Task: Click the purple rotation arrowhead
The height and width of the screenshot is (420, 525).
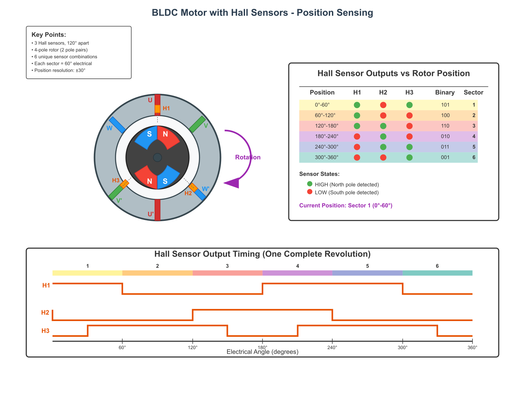Action: 232,182
